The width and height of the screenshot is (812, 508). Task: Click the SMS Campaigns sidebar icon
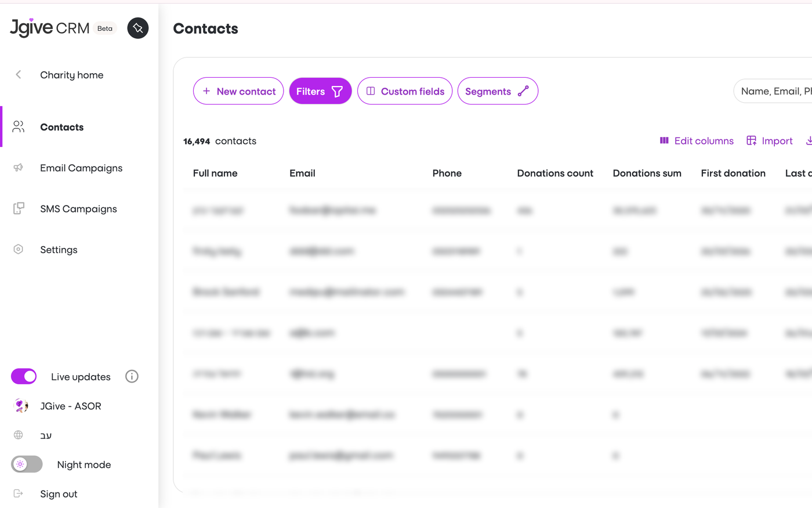[x=19, y=208]
